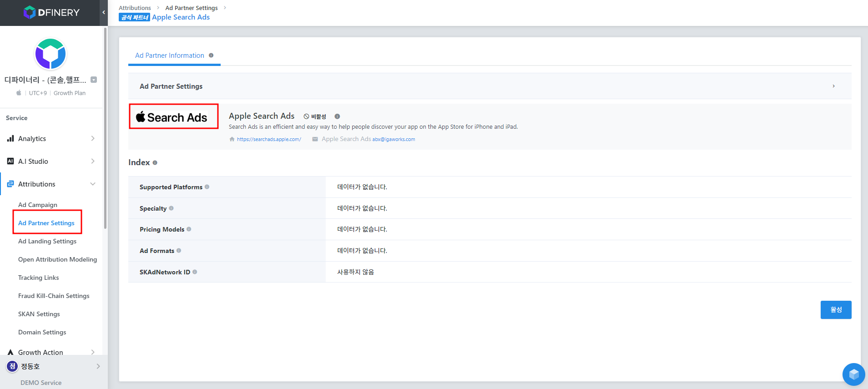The width and height of the screenshot is (868, 389).
Task: Collapse the sidebar with the arrow toggle
Action: (104, 13)
